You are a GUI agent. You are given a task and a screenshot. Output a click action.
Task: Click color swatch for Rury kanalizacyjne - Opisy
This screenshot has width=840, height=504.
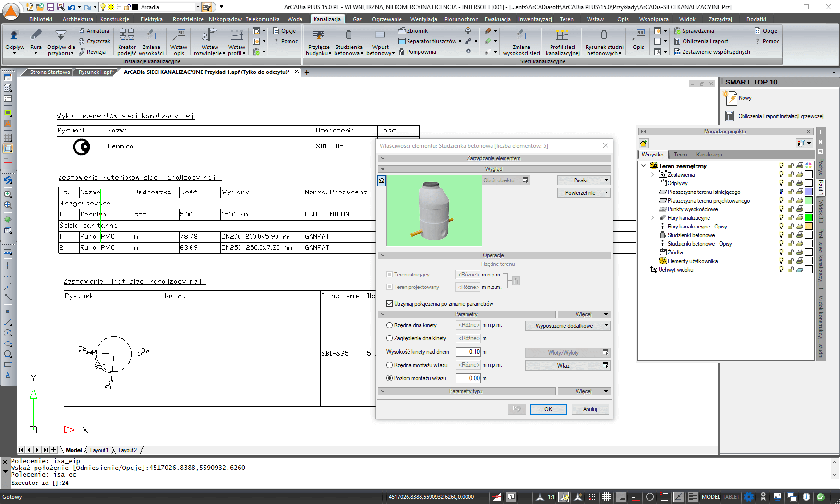(809, 227)
